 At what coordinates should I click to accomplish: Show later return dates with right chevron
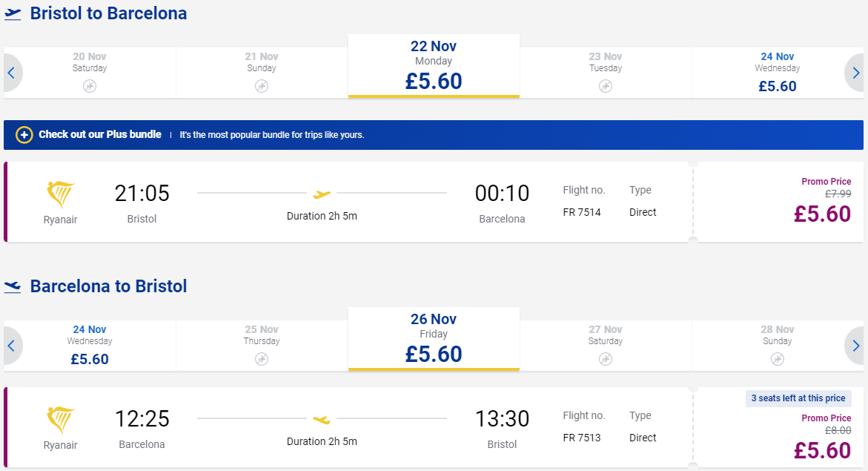[x=855, y=346]
